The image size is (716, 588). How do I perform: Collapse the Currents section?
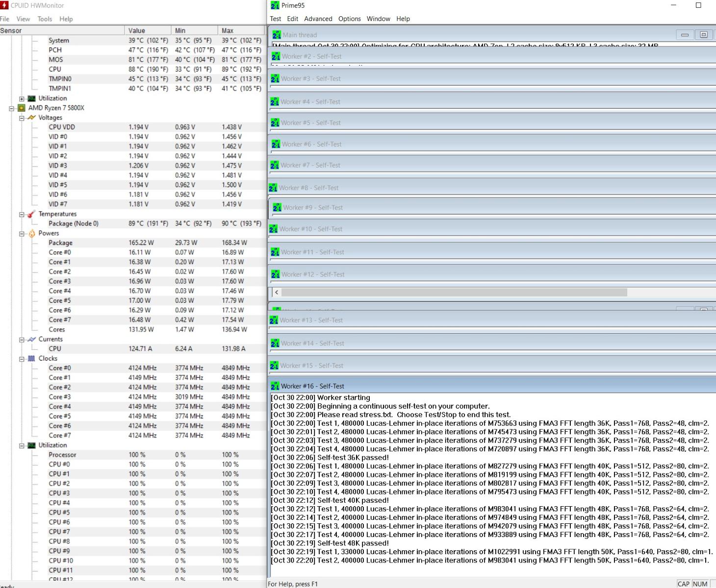tap(22, 340)
